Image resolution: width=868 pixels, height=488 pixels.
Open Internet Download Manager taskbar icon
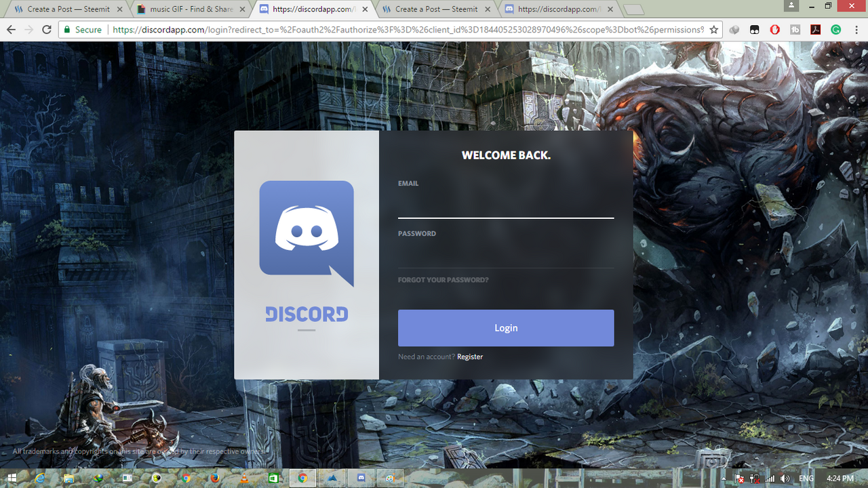98,478
